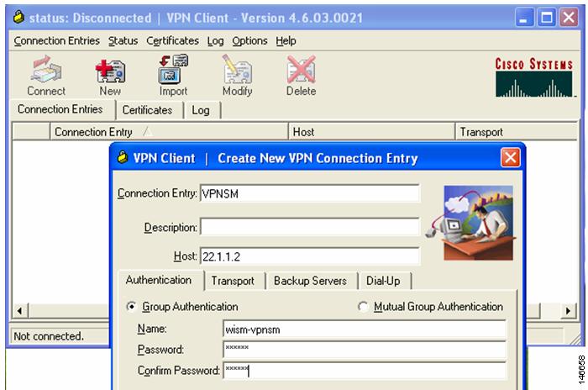Click the Connect toolbar icon

coord(46,76)
